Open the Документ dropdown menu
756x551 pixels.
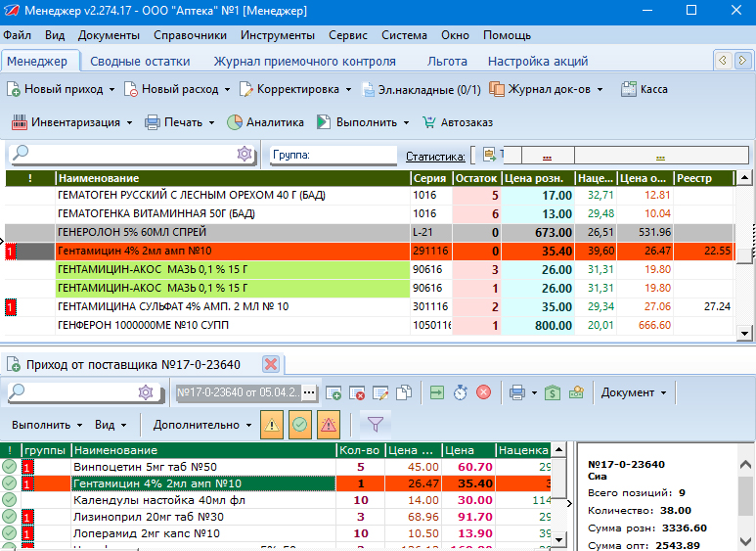635,392
